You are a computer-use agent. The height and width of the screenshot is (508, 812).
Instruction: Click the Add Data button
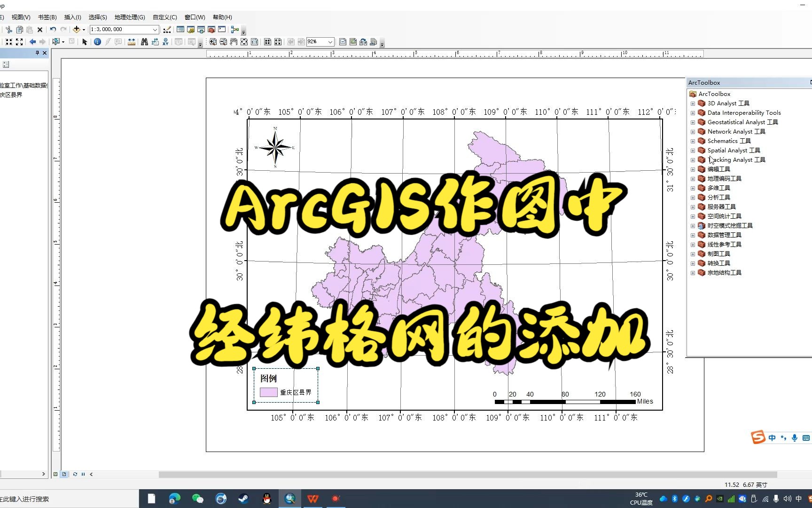tap(76, 29)
